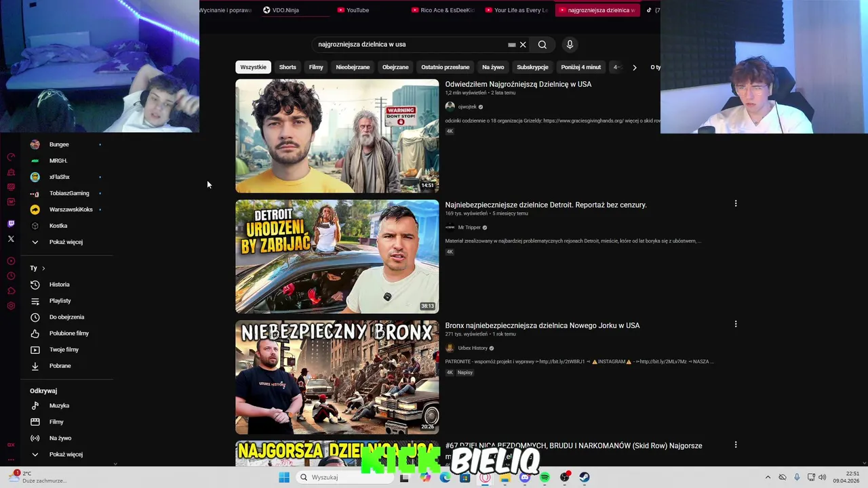Image resolution: width=868 pixels, height=488 pixels.
Task: Open more options for Detroit video
Action: pos(736,203)
